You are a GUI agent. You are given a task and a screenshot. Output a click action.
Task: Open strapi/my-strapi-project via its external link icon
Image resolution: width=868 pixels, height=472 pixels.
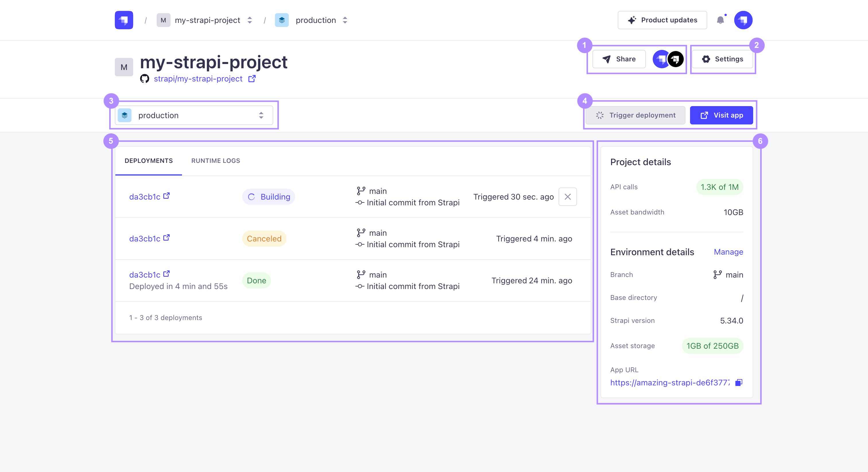252,79
